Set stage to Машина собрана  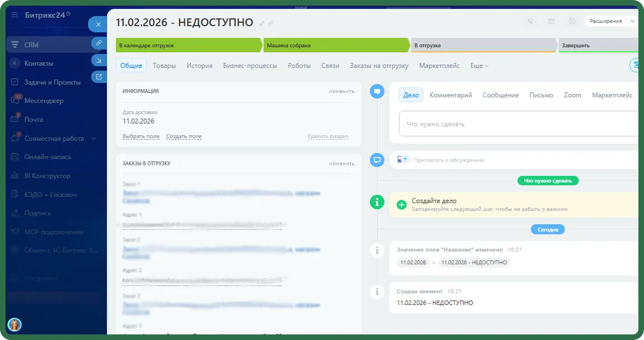[336, 45]
